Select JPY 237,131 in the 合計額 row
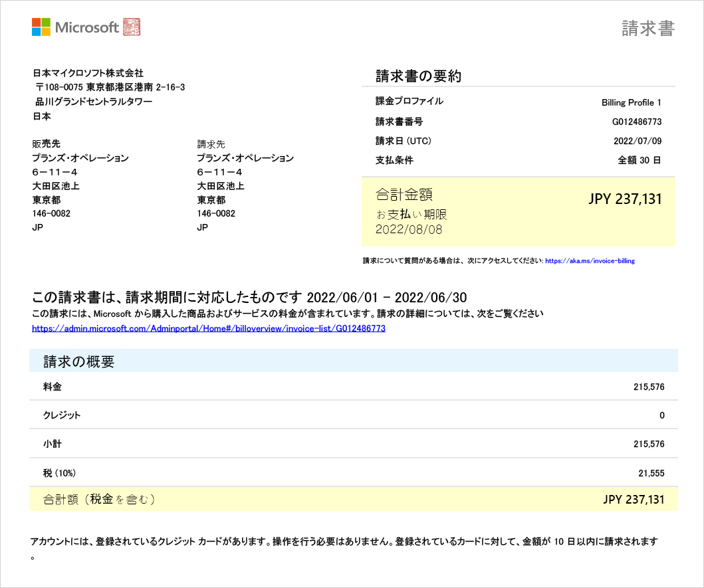 (x=634, y=500)
